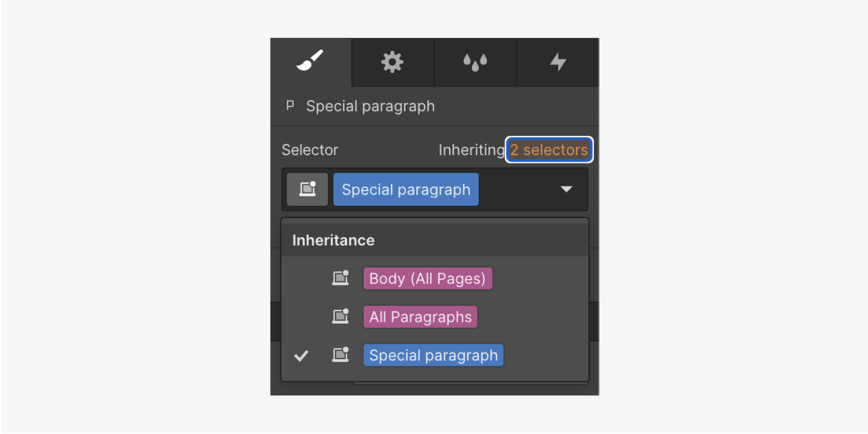Click the device icon beside Body (All Pages)
The width and height of the screenshot is (868, 434).
pos(341,278)
